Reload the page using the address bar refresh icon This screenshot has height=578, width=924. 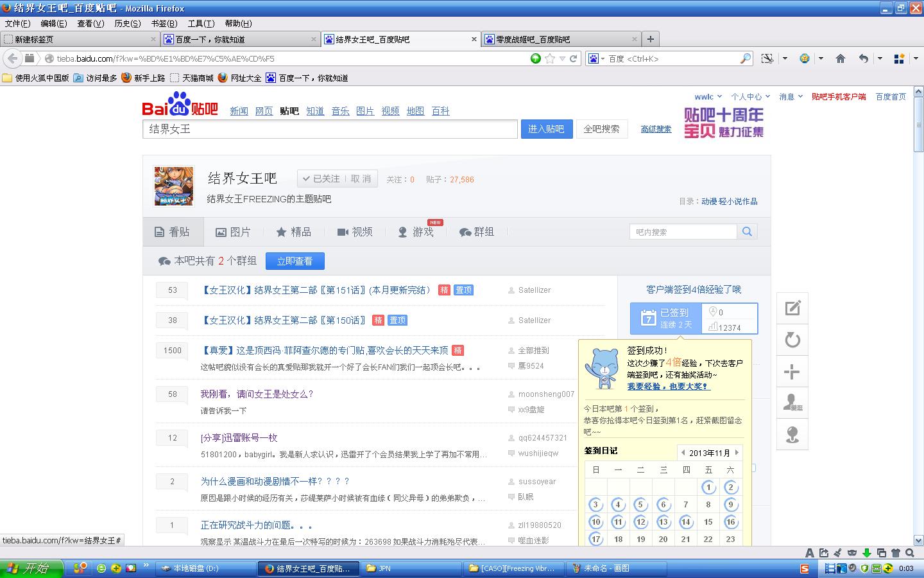click(x=574, y=58)
